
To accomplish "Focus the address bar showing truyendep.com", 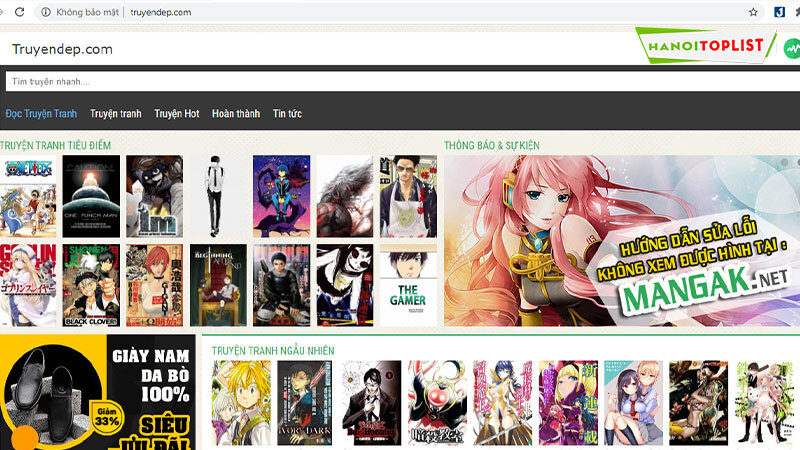I will tap(398, 12).
